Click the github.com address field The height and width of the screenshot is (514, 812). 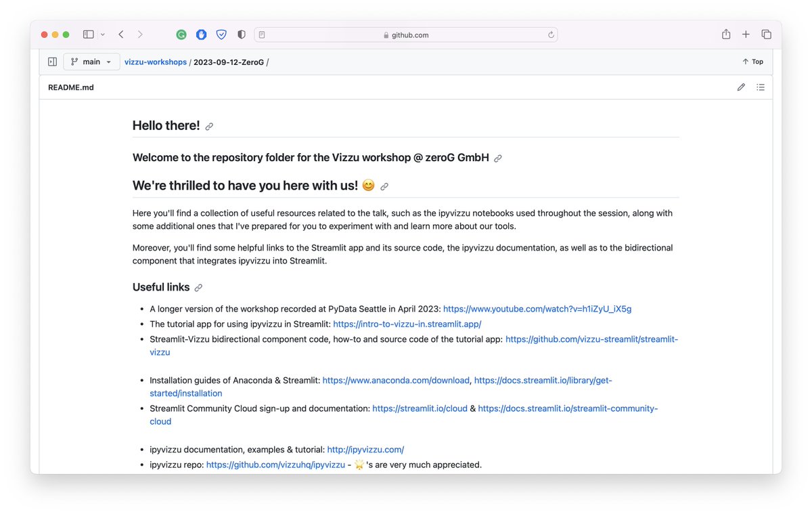click(x=406, y=35)
